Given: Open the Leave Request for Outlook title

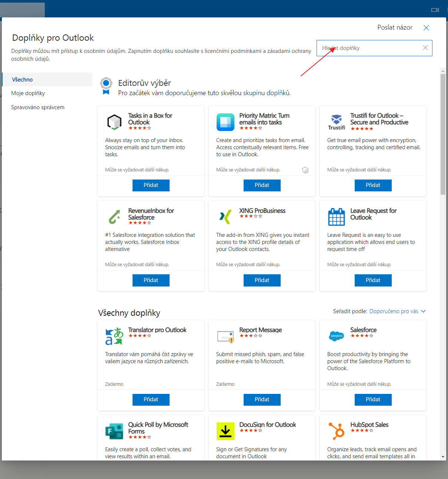Looking at the screenshot, I should [373, 214].
